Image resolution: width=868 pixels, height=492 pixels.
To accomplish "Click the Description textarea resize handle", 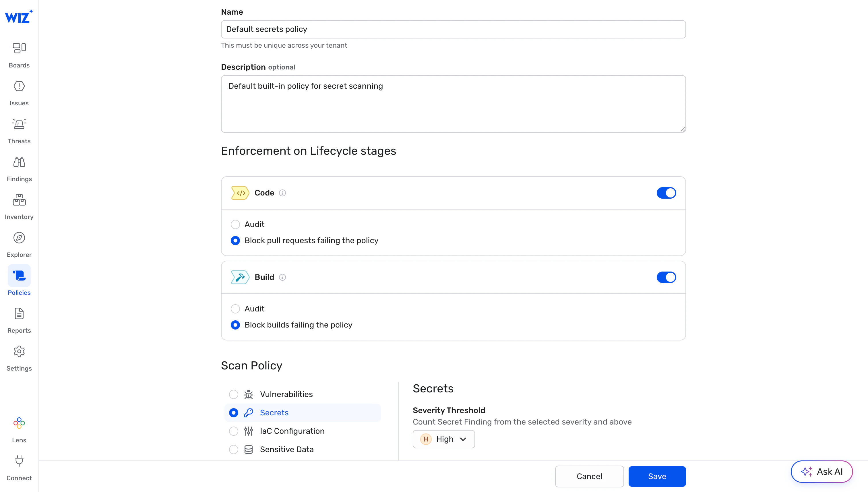I will click(682, 129).
